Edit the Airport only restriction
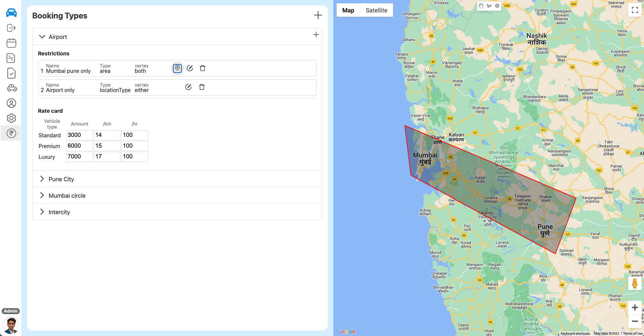This screenshot has width=644, height=336. pos(188,87)
